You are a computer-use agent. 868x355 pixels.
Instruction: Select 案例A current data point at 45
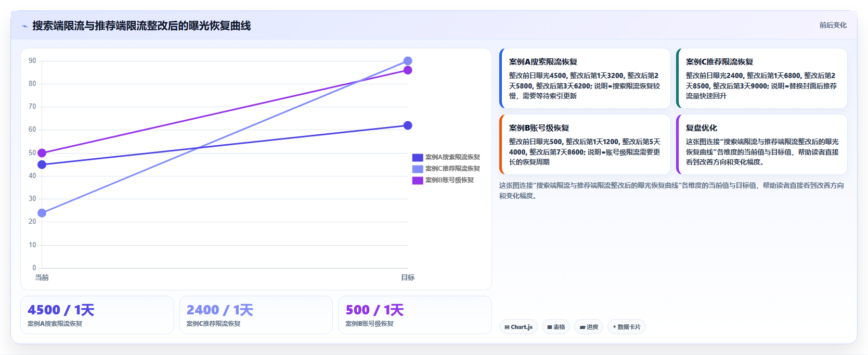(x=42, y=164)
